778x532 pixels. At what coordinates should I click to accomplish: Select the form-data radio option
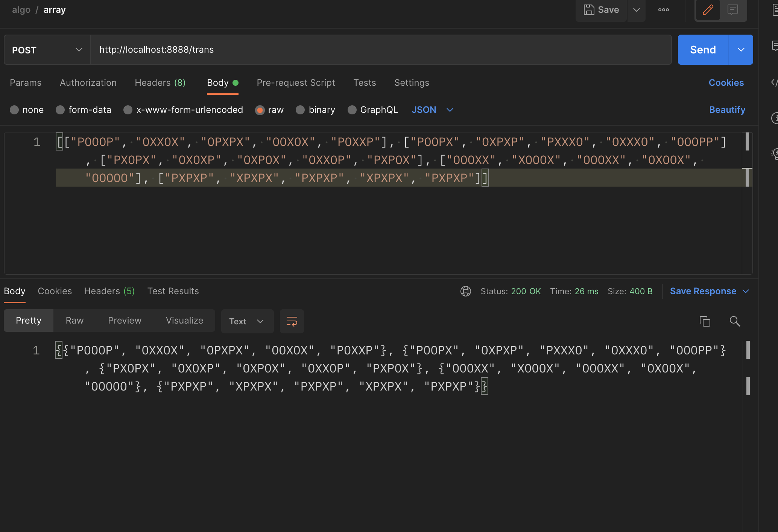click(x=61, y=110)
